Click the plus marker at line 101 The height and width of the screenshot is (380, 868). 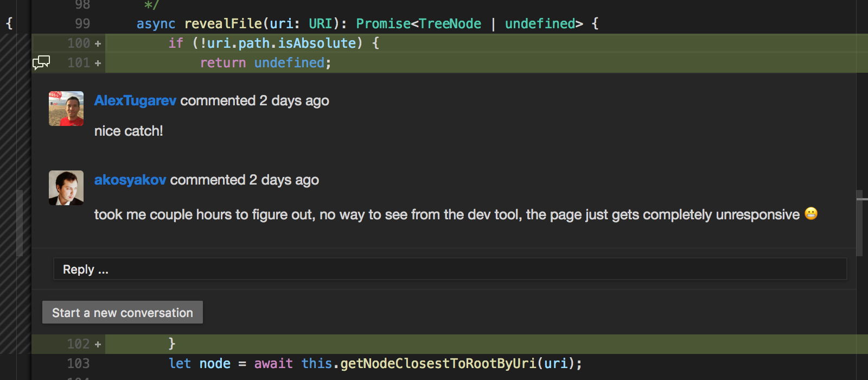click(98, 63)
